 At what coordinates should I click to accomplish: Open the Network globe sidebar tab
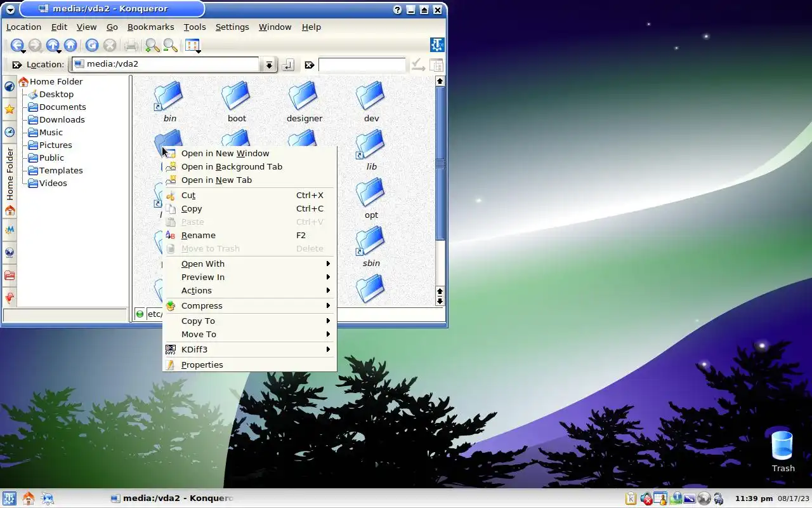10,252
